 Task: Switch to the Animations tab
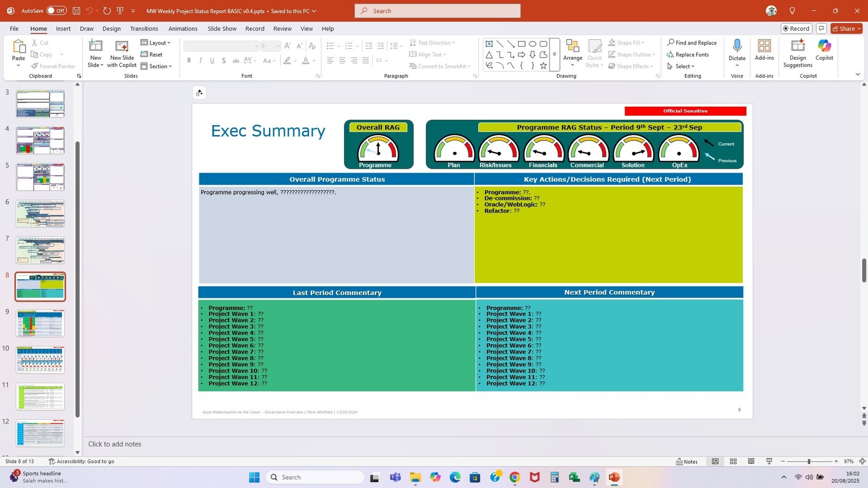click(x=183, y=29)
